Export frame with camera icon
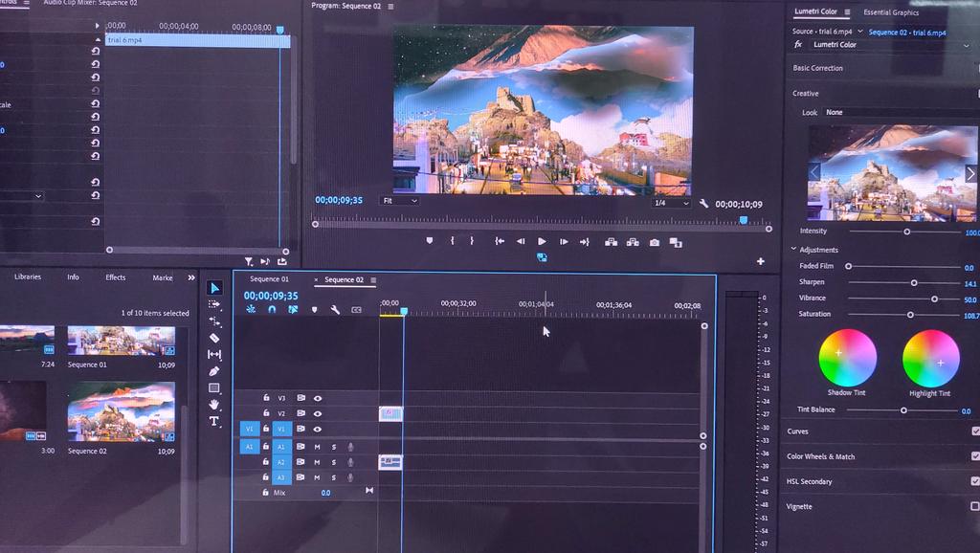This screenshot has height=553, width=980. (x=655, y=242)
